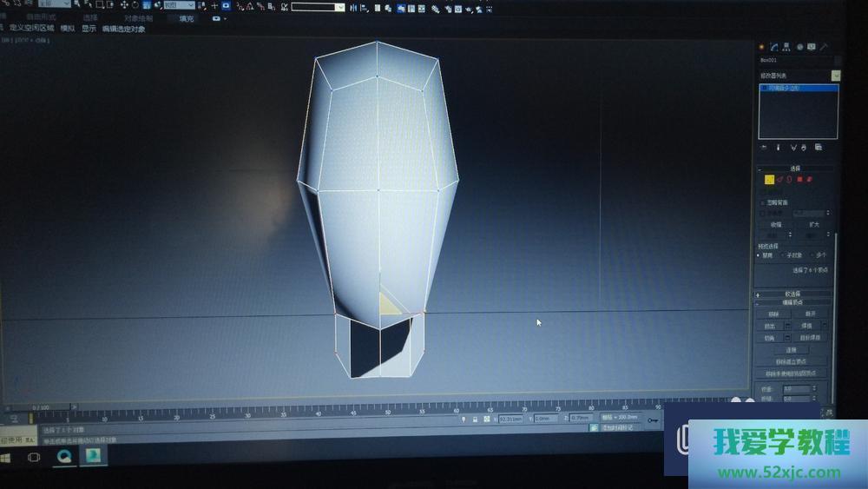Switch to the Modify command panel
The width and height of the screenshot is (868, 489).
(x=773, y=47)
